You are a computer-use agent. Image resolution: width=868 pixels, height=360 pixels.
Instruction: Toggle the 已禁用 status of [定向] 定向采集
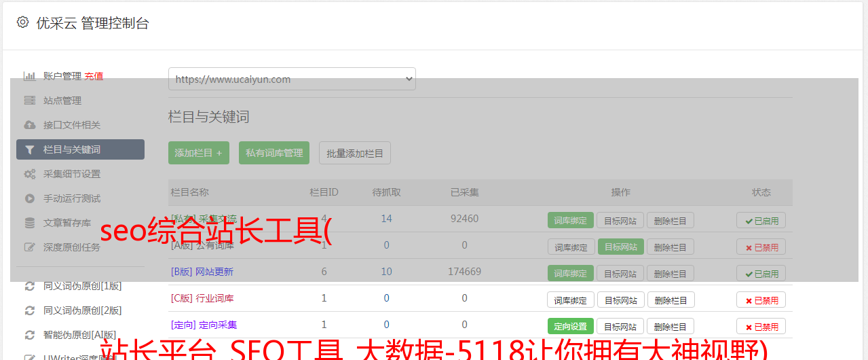coord(761,326)
